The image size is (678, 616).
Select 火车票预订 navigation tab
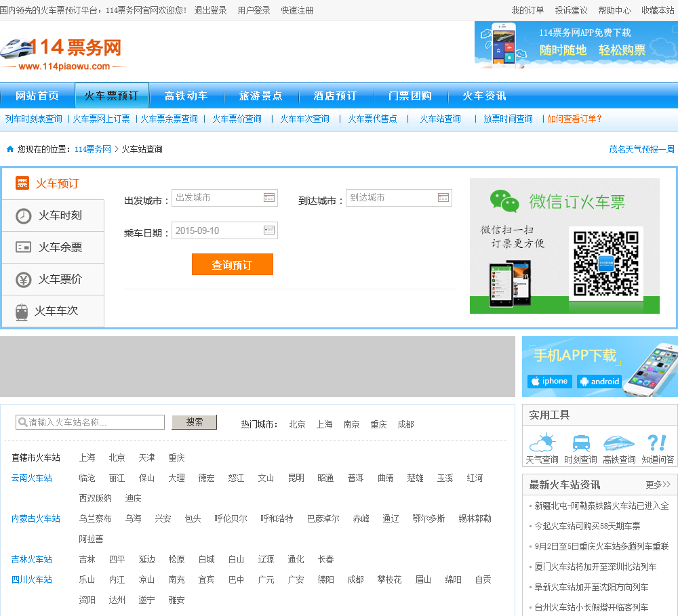pyautogui.click(x=112, y=96)
